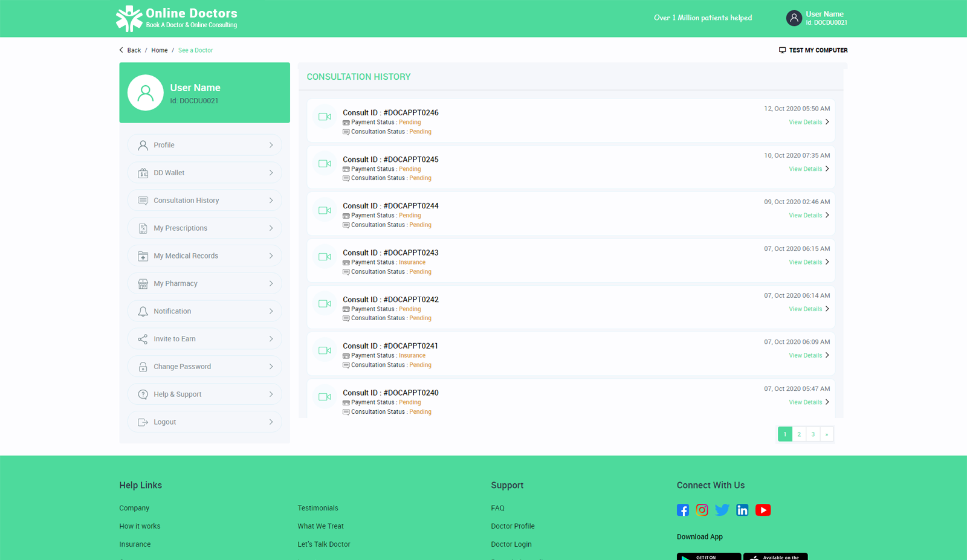Click the Profile person icon in sidebar
967x560 pixels.
click(x=143, y=145)
